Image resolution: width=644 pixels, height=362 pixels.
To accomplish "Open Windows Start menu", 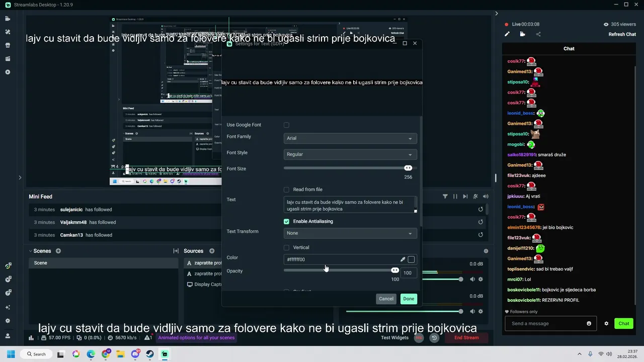I will coord(11,354).
